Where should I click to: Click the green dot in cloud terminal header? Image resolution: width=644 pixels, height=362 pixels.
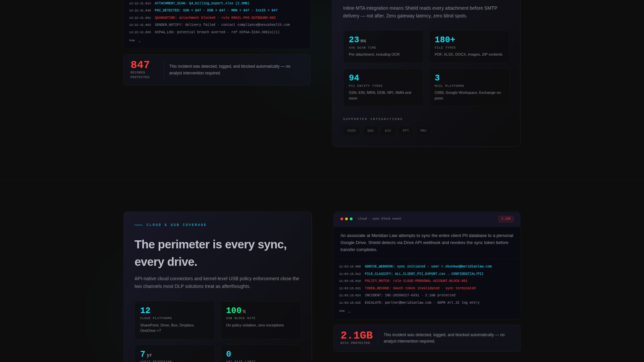point(351,219)
